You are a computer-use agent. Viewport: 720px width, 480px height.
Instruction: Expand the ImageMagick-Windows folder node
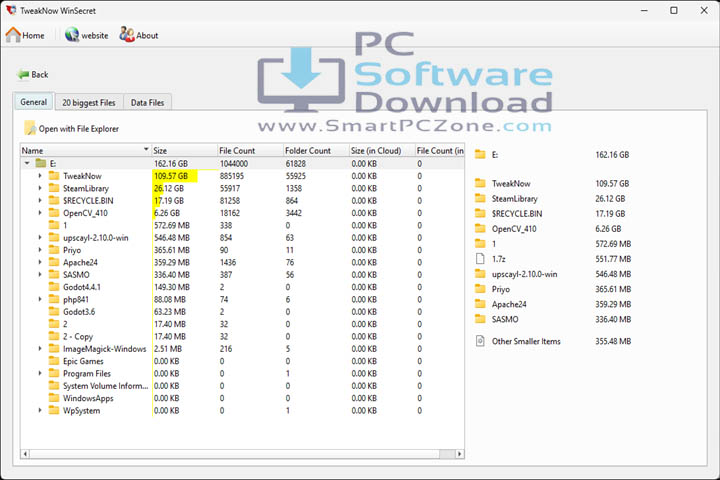point(39,349)
